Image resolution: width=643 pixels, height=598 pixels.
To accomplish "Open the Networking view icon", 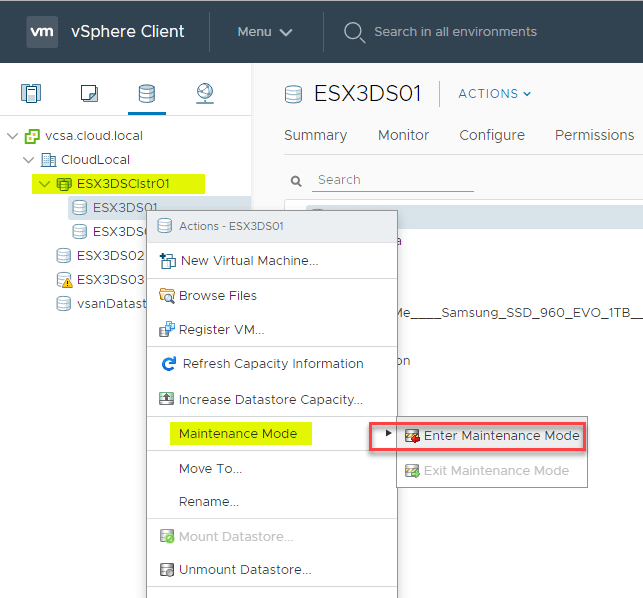I will 205,93.
